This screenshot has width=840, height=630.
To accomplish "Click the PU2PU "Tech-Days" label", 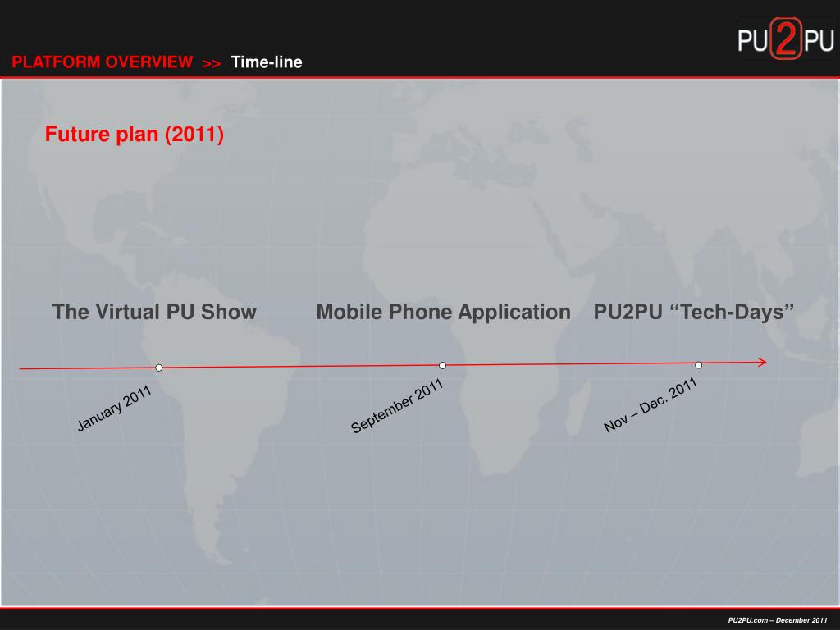I will coord(693,312).
